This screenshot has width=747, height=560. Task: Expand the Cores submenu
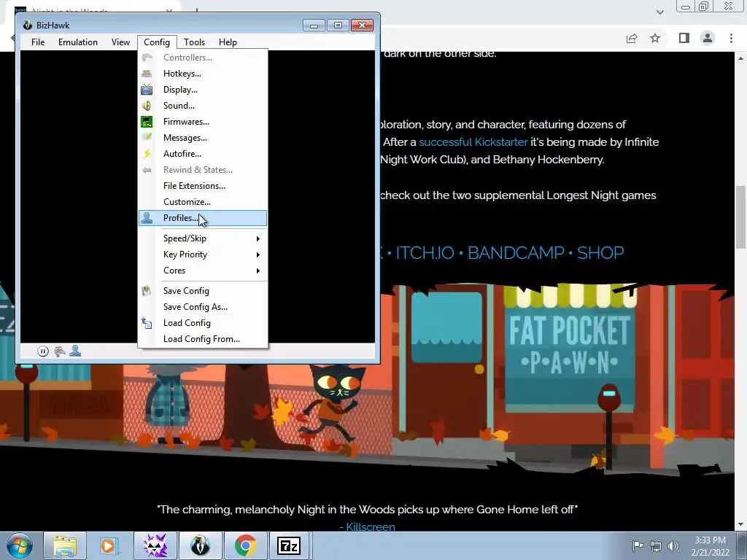pos(204,271)
